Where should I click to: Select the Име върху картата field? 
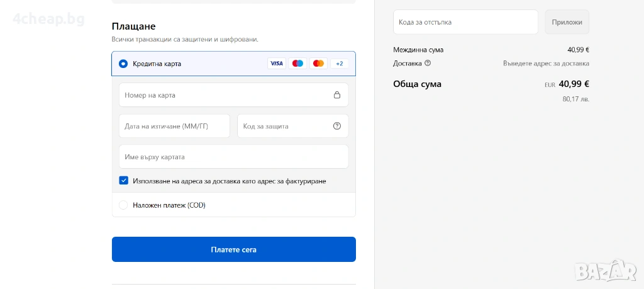(233, 157)
